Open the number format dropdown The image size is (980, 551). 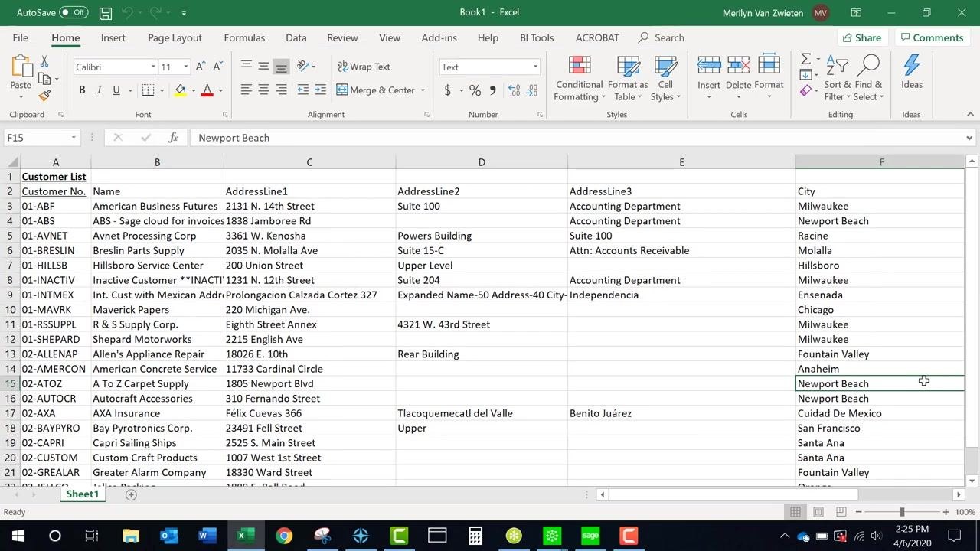point(534,67)
